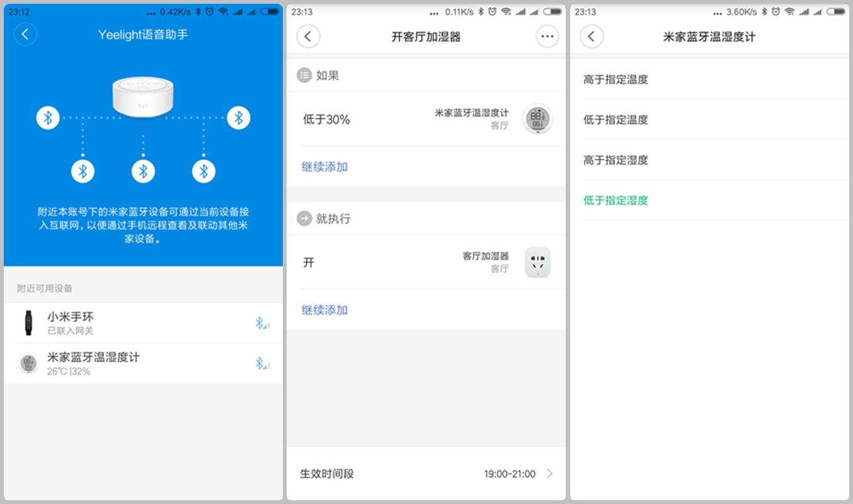Viewport: 853px width, 504px height.
Task: Open the 生效时间段 chevron arrow
Action: coord(549,474)
